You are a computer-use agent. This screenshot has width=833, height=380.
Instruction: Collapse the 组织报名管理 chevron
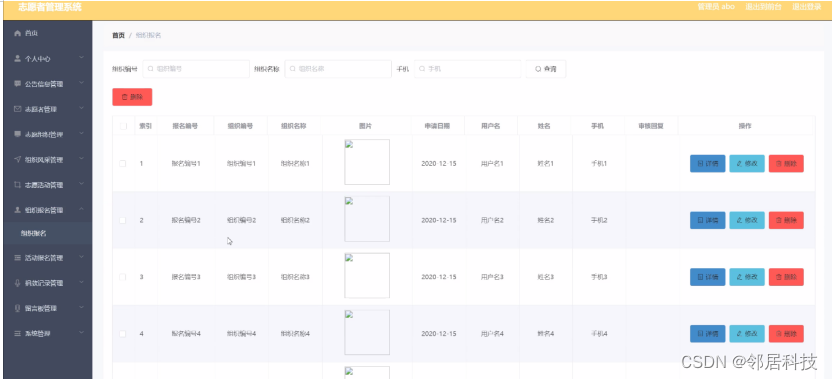(82, 209)
